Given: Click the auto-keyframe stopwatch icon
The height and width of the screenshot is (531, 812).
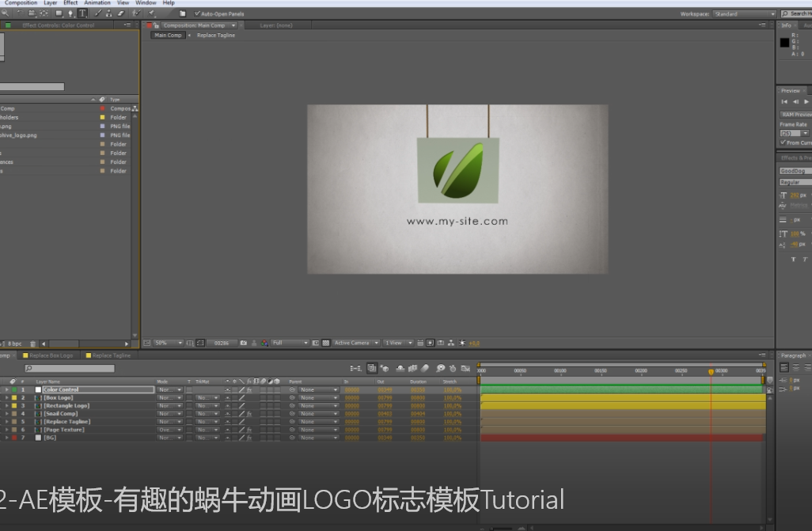Looking at the screenshot, I should (453, 368).
